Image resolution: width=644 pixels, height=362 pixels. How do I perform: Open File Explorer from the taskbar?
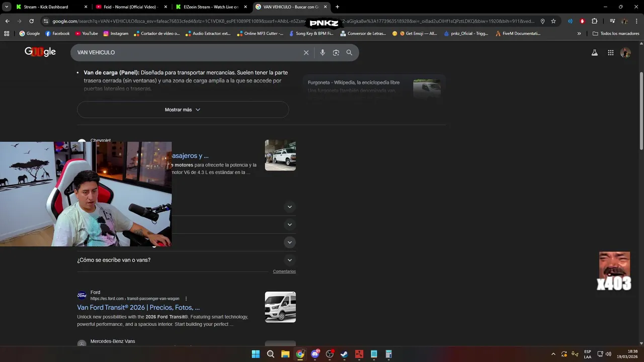[285, 354]
